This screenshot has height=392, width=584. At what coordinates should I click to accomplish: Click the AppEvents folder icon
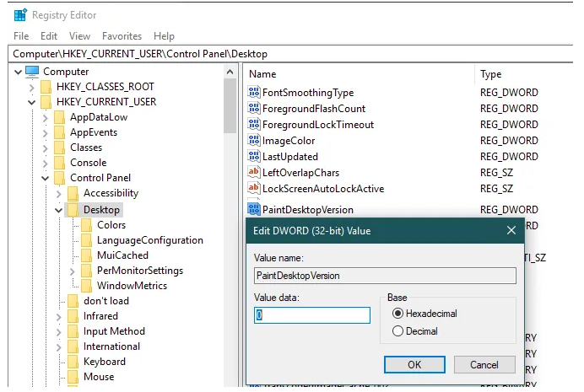click(60, 132)
